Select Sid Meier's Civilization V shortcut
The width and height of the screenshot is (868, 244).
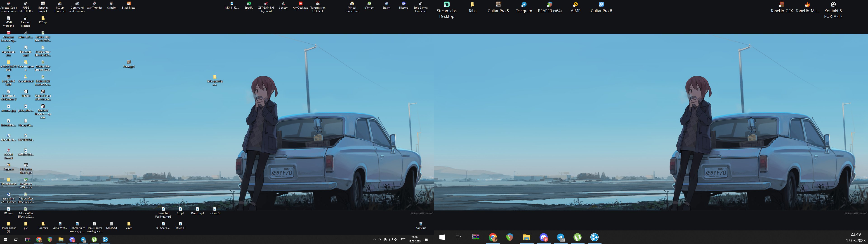pyautogui.click(x=8, y=95)
